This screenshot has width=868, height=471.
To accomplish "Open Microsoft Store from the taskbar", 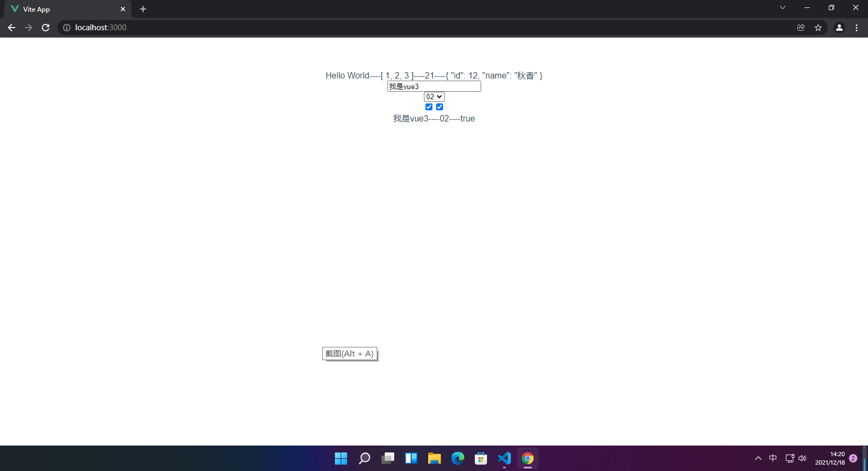I will (x=481, y=458).
